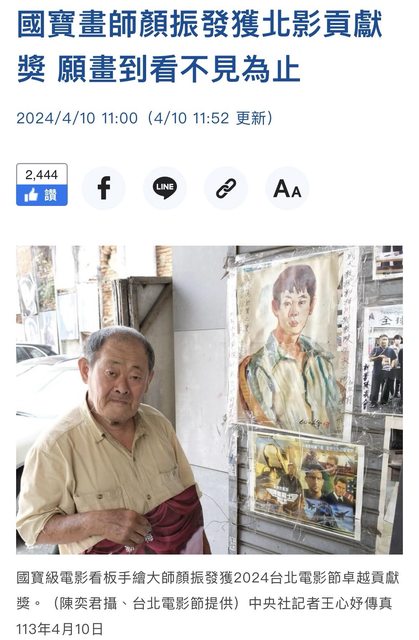Click the elderly painter's face

click(118, 381)
